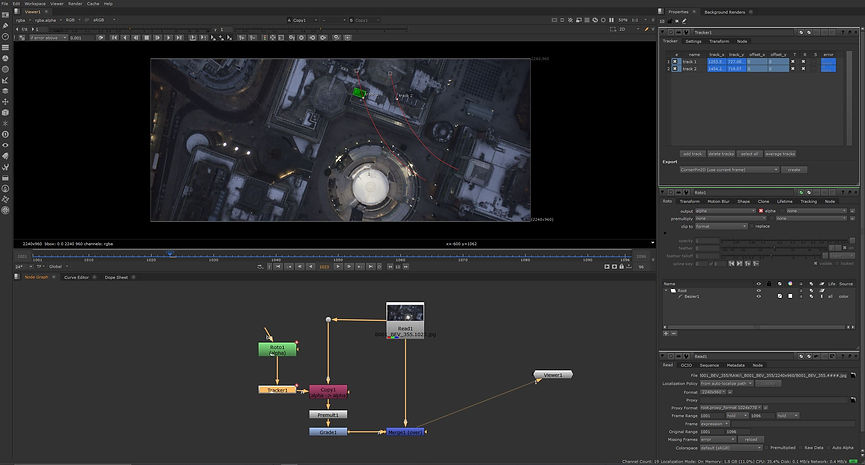Collapse the Root layer tree
This screenshot has height=465, width=865.
point(666,290)
